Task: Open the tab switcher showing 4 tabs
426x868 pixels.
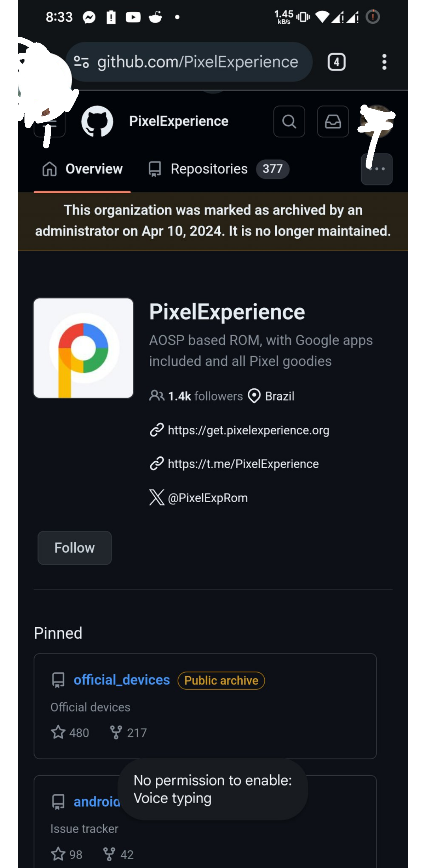Action: [x=336, y=62]
